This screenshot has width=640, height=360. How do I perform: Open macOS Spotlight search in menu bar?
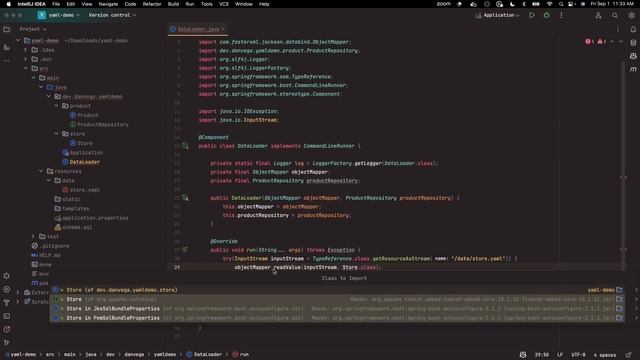pos(561,4)
